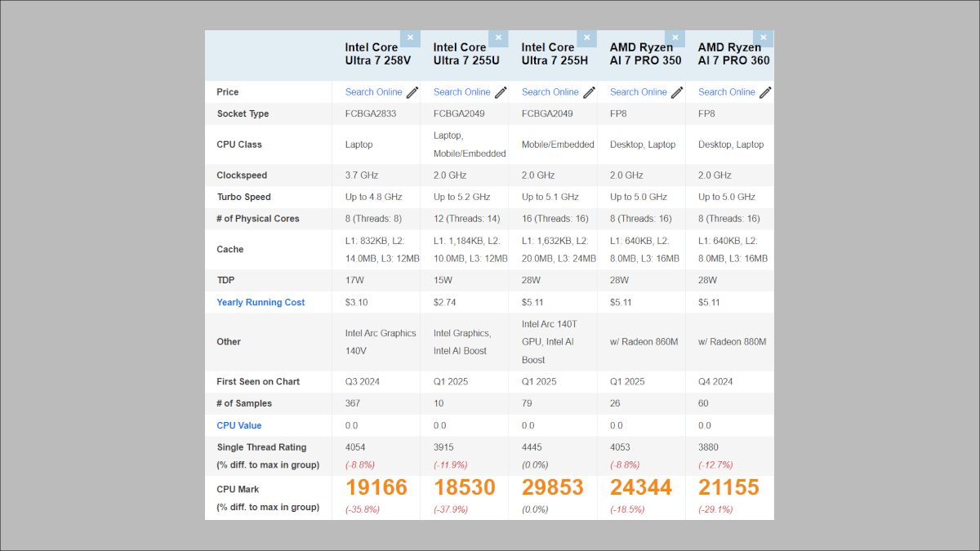The width and height of the screenshot is (980, 551).
Task: Click single thread rating 4053
Action: (x=620, y=447)
